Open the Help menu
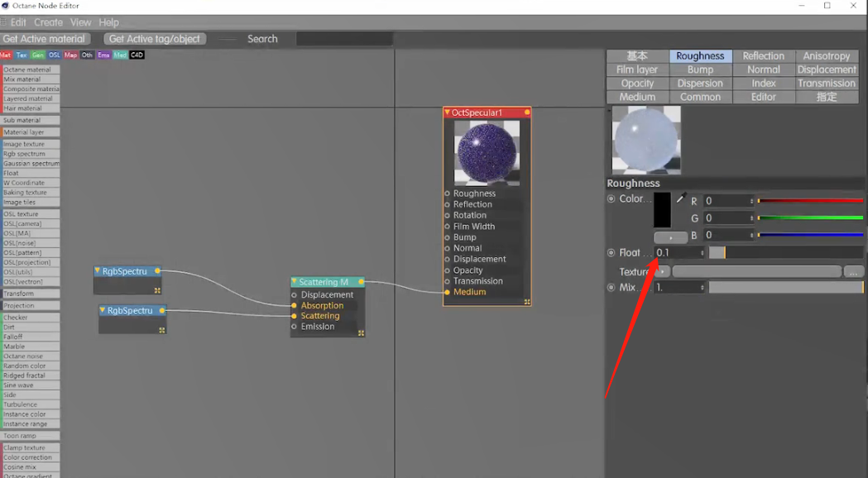 [x=109, y=22]
